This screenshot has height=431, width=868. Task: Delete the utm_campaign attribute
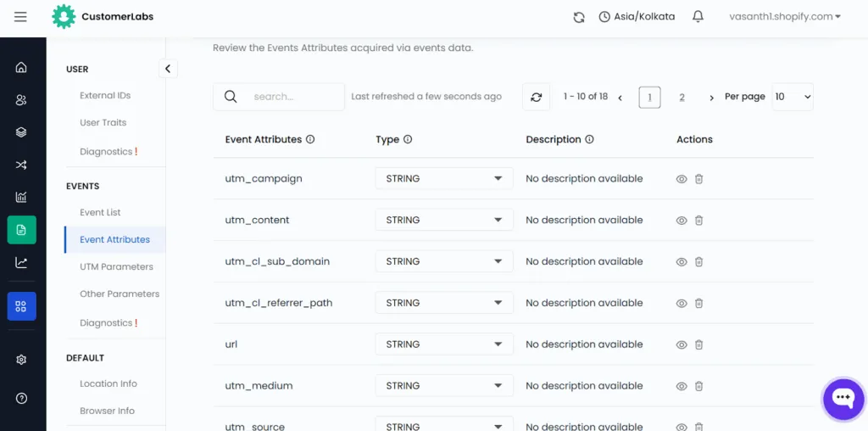699,179
